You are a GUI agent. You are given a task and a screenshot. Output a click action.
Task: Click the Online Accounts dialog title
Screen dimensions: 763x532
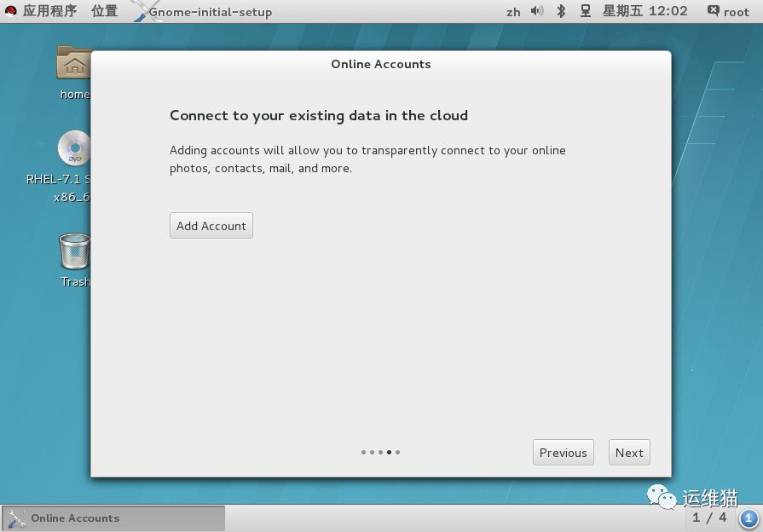(x=381, y=64)
